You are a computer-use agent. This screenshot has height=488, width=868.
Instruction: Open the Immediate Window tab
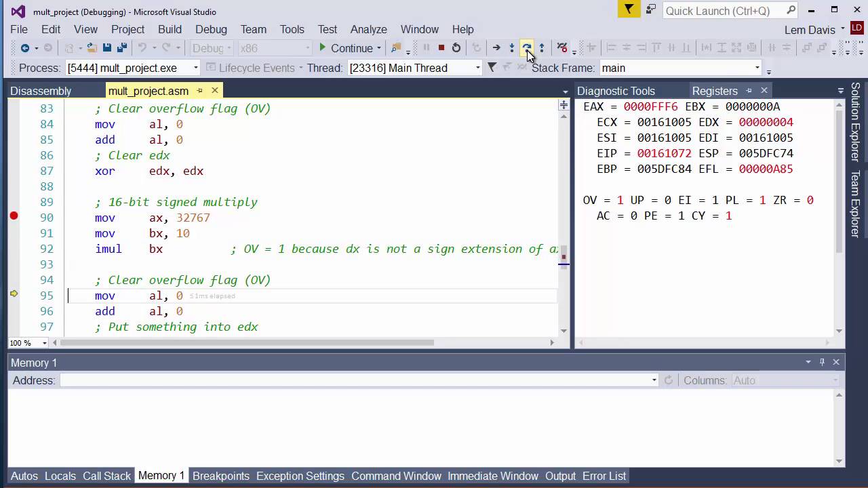pyautogui.click(x=493, y=476)
